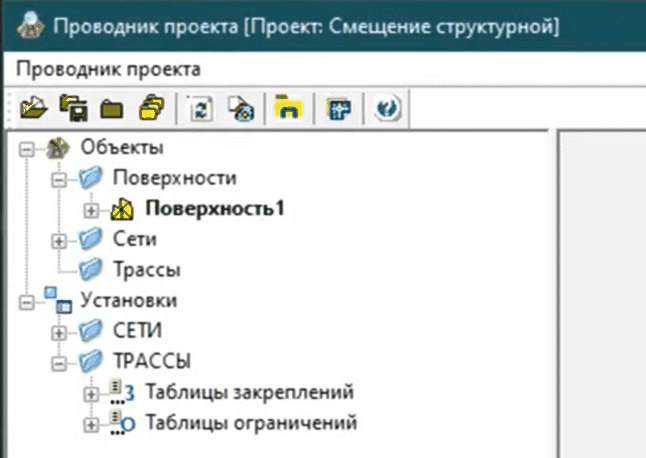
Task: Expand the Таблицы закреплений node
Action: click(x=93, y=392)
